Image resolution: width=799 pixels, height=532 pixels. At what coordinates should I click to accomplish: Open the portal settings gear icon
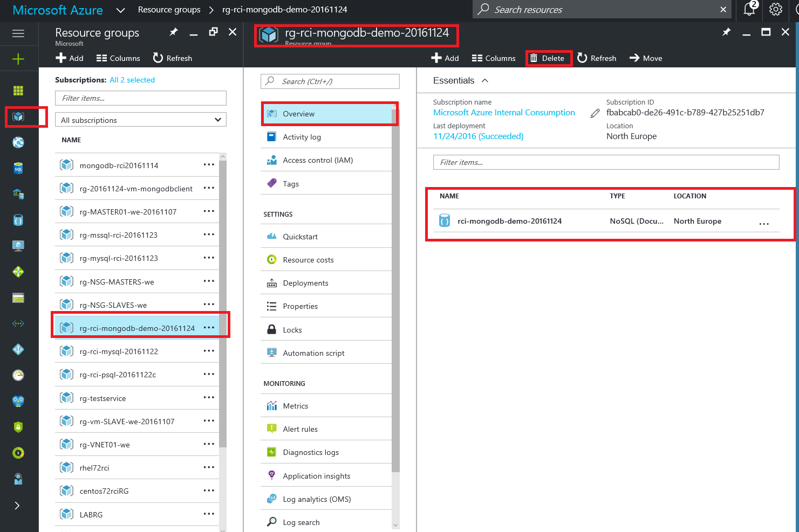[776, 9]
